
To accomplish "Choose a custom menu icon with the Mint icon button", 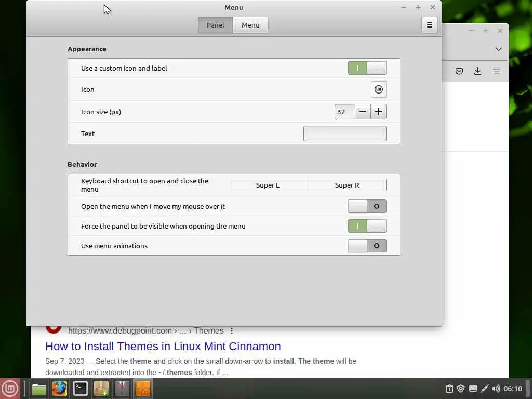I will (379, 89).
